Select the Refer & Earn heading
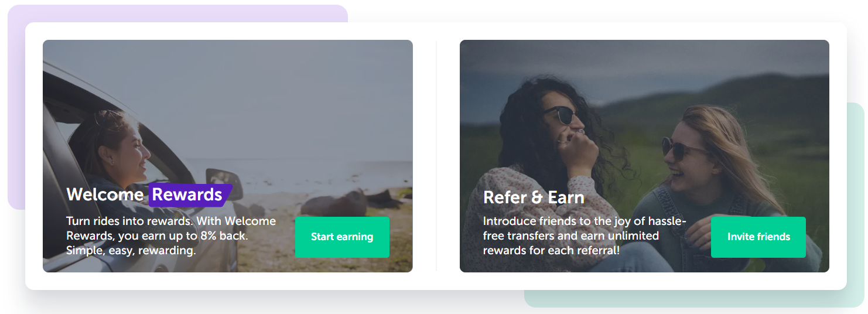This screenshot has width=868, height=314. click(534, 197)
